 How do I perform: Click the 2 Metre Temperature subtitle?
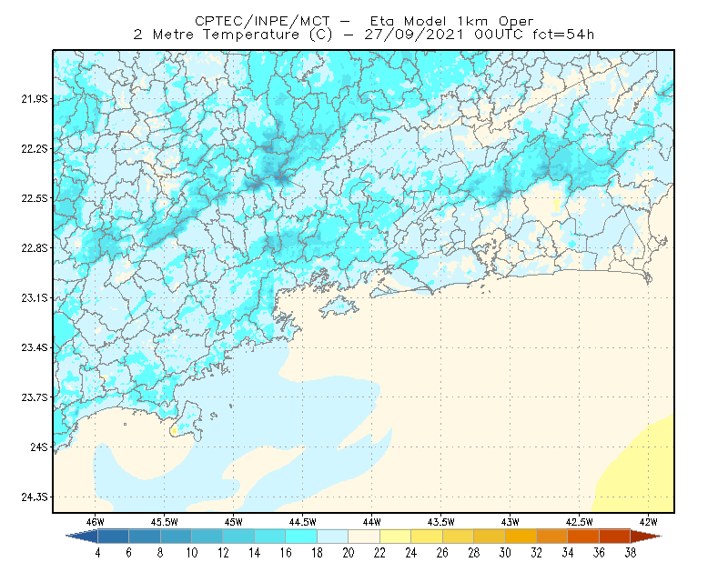pyautogui.click(x=217, y=35)
